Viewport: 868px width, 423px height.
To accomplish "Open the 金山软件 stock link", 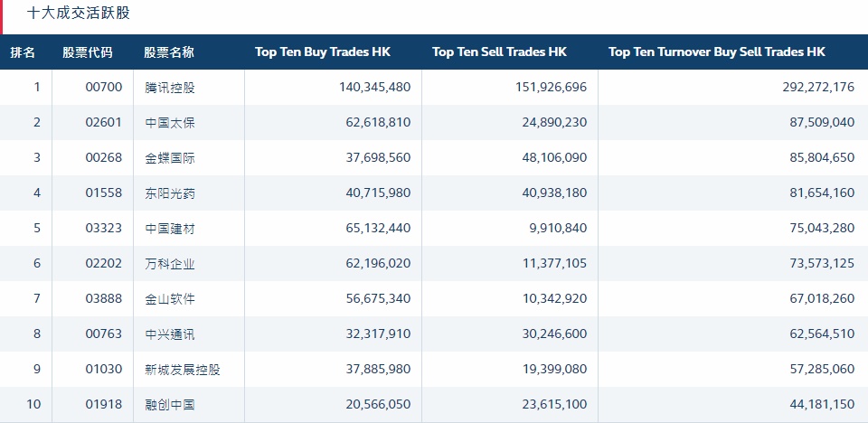I will [x=170, y=299].
